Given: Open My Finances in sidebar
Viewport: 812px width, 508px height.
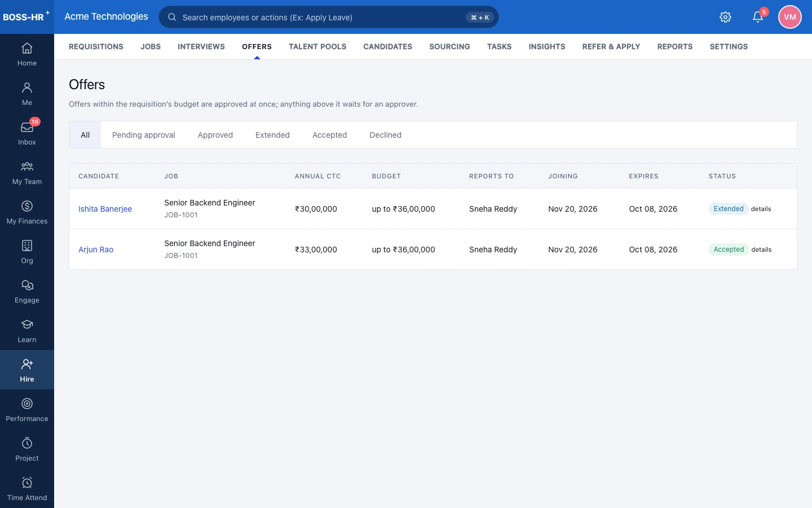Looking at the screenshot, I should (27, 212).
